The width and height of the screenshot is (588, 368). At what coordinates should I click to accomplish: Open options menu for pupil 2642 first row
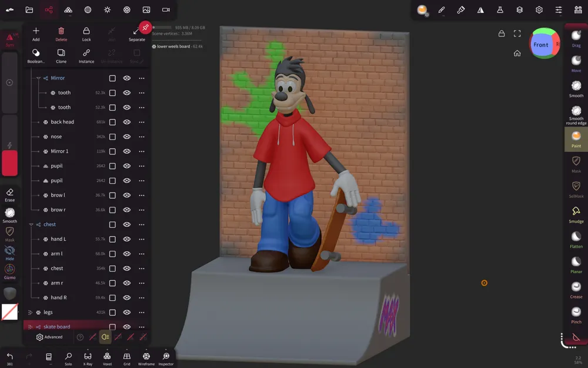tap(141, 166)
